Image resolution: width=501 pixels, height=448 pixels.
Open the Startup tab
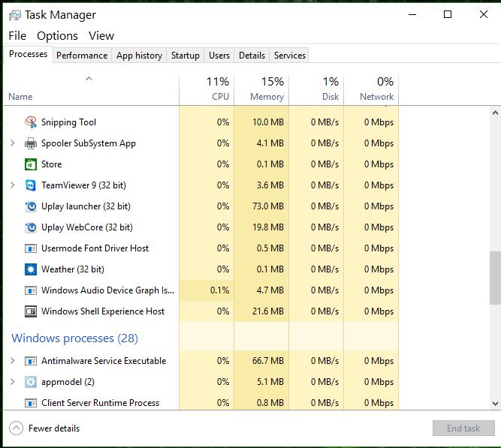185,56
